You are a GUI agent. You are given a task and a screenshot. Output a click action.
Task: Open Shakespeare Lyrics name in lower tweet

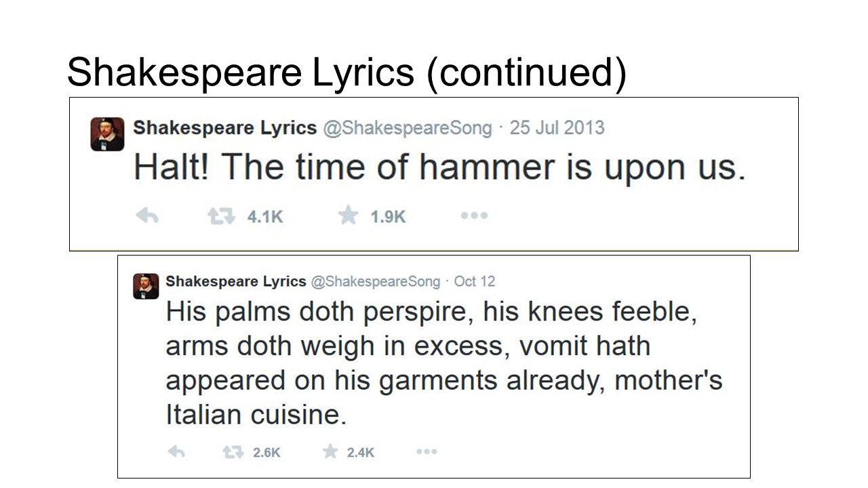tap(235, 281)
